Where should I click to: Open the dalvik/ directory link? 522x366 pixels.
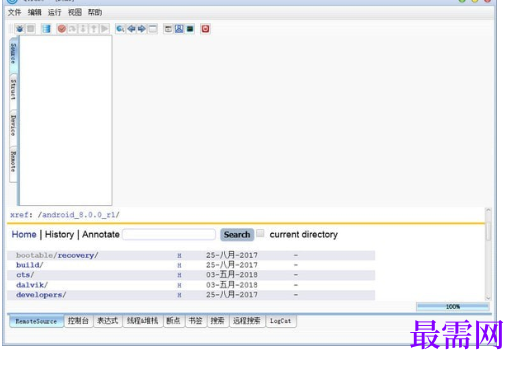32,285
